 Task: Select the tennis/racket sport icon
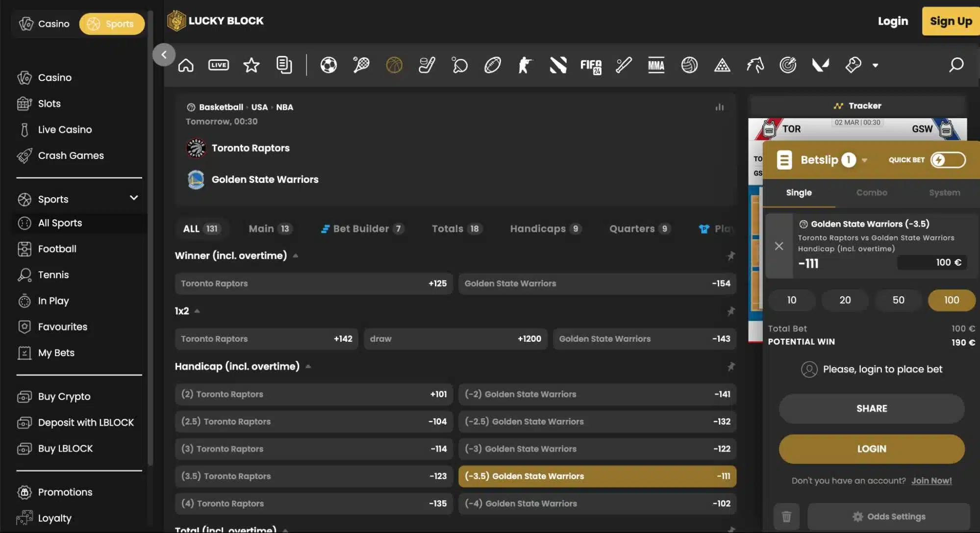click(x=361, y=64)
